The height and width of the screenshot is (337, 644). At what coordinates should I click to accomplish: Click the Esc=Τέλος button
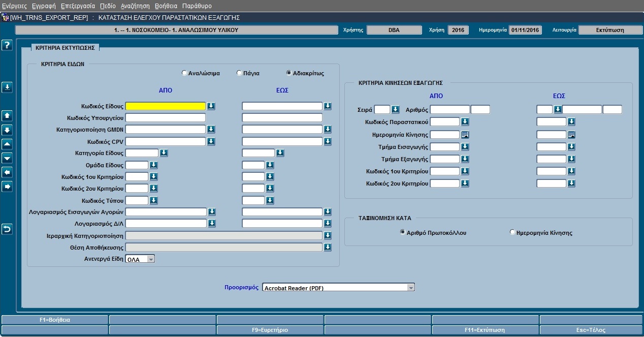coord(591,330)
